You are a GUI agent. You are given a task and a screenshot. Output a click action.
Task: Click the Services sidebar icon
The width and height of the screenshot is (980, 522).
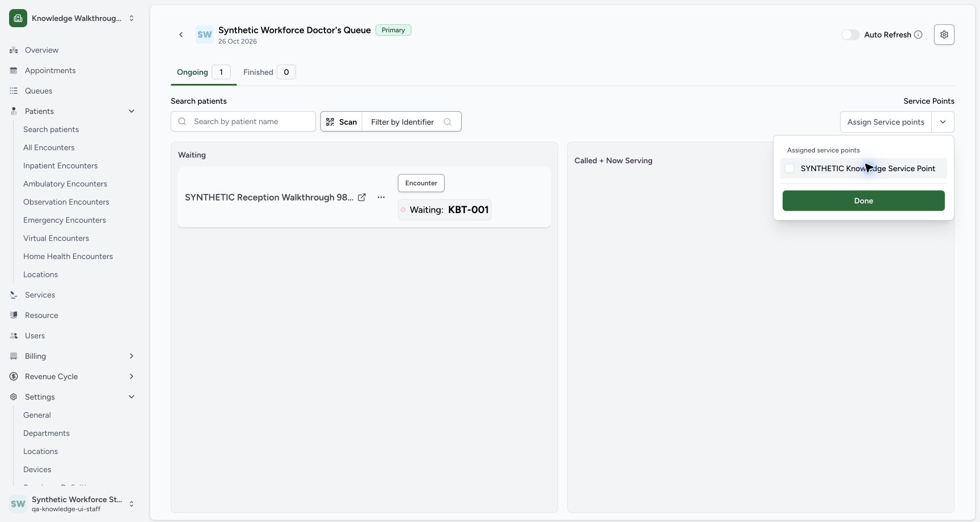[14, 295]
